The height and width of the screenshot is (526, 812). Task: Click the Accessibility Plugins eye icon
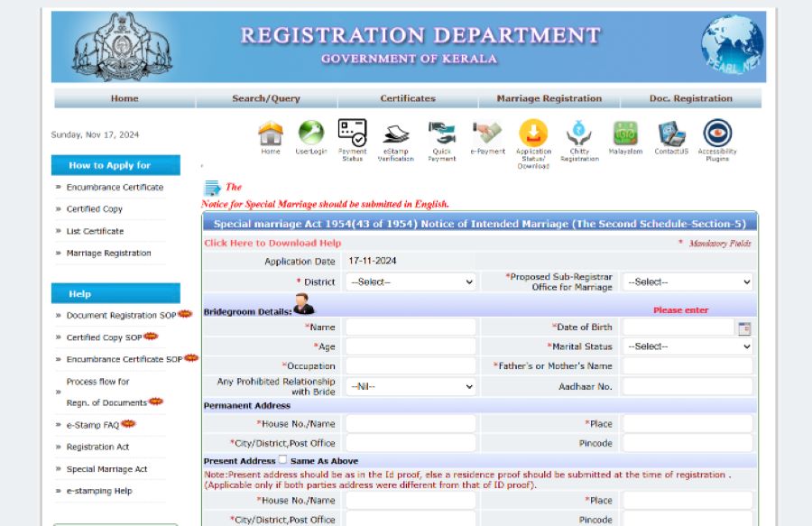(x=717, y=133)
